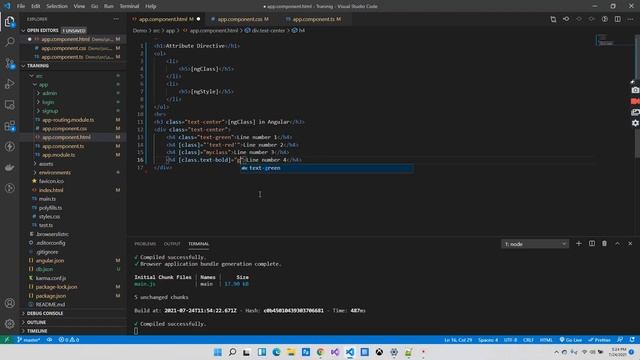The height and width of the screenshot is (360, 640).
Task: Open editor More Actions ellipsis
Action: (630, 19)
